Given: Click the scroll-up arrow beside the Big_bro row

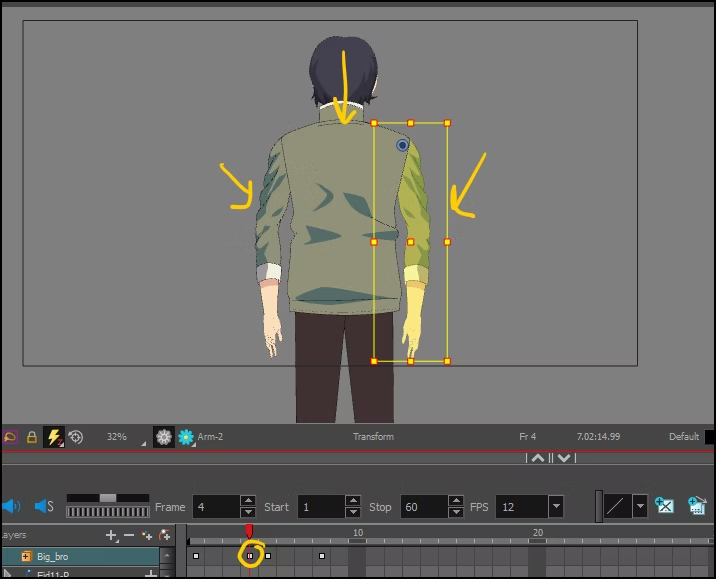Looking at the screenshot, I should click(167, 556).
